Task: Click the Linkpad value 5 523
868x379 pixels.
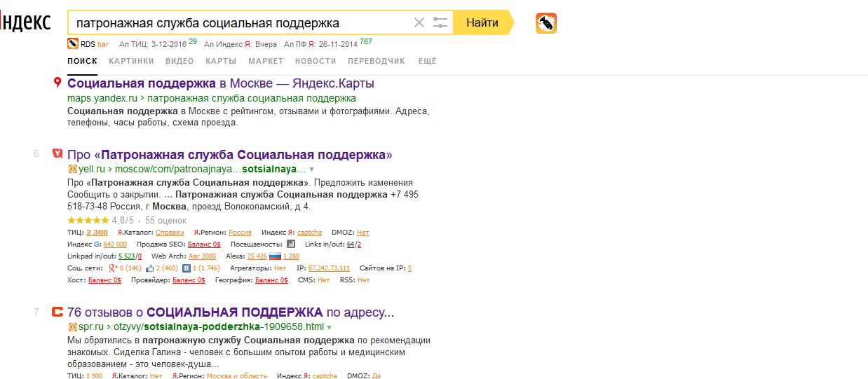Action: [x=126, y=256]
